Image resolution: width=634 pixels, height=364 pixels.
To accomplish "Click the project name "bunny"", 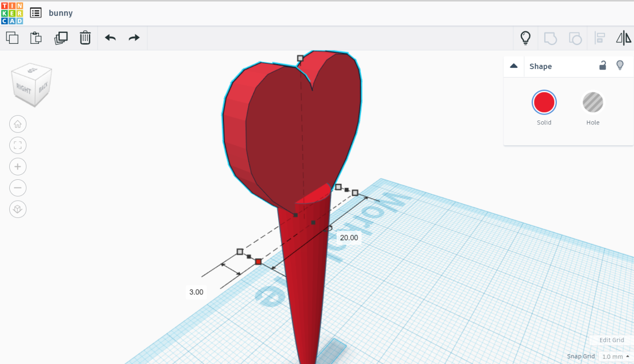I will tap(61, 13).
